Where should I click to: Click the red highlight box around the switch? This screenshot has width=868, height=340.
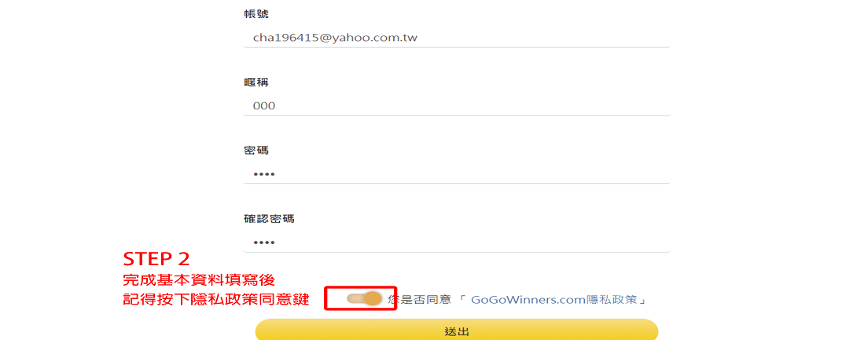(x=360, y=298)
